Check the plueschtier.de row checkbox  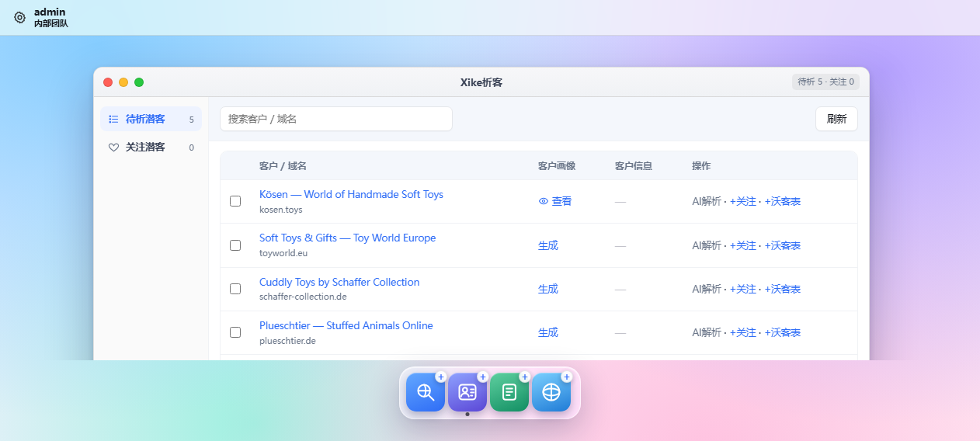coord(235,332)
